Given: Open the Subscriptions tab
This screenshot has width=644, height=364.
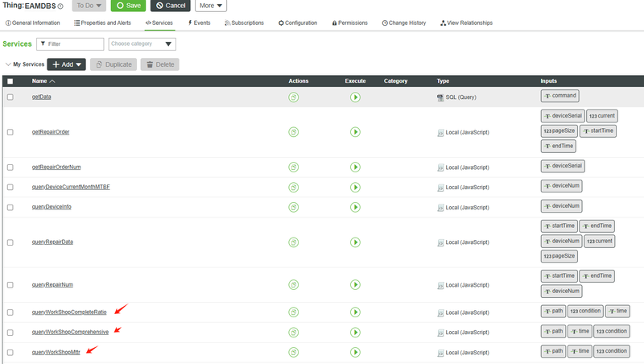Looking at the screenshot, I should 245,23.
